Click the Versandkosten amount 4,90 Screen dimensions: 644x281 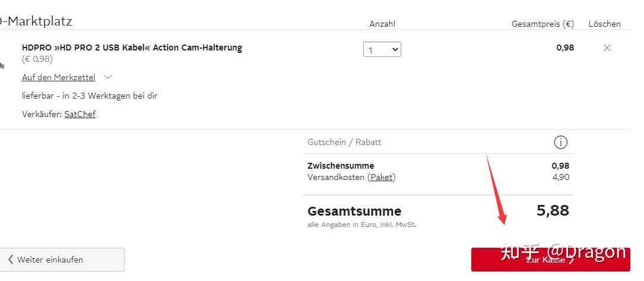(560, 177)
